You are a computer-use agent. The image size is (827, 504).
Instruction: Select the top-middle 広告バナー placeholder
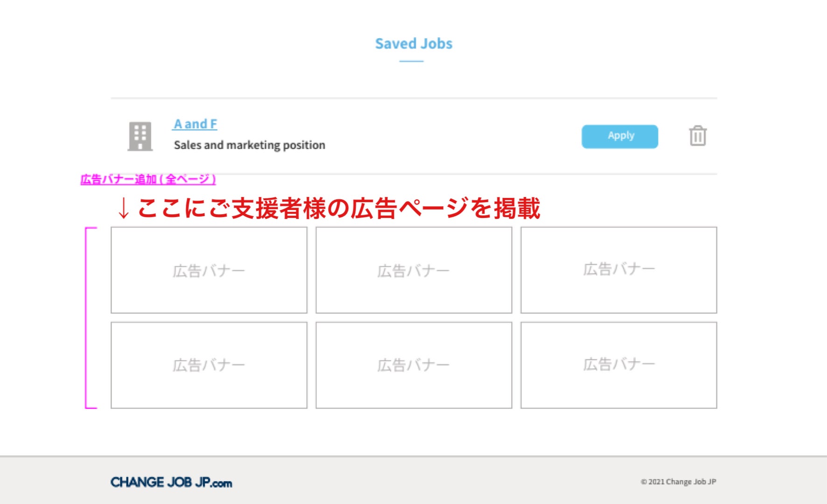[x=413, y=270]
